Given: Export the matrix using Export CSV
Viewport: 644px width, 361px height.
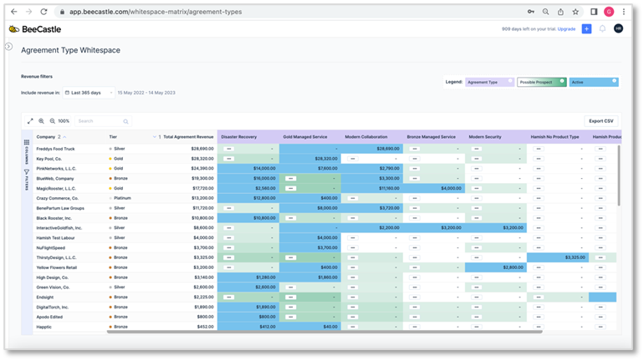Looking at the screenshot, I should tap(601, 121).
